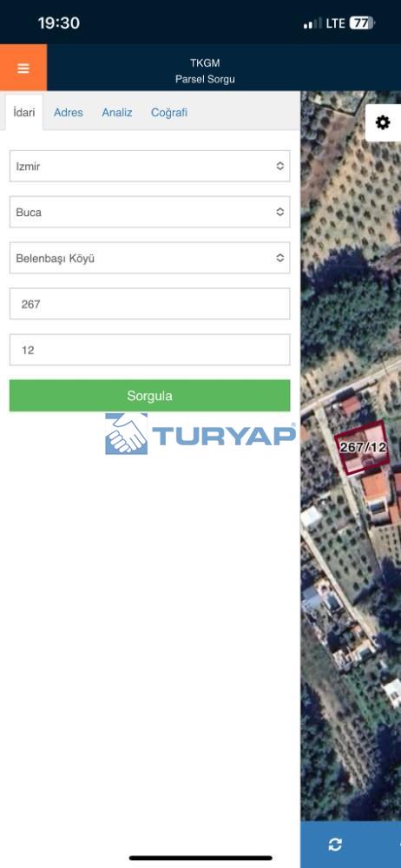Open map settings gear icon
This screenshot has height=868, width=401.
coord(383,122)
